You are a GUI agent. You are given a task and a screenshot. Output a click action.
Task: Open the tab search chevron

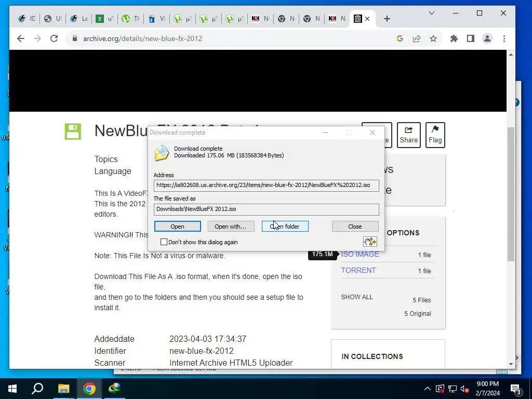coord(432,13)
